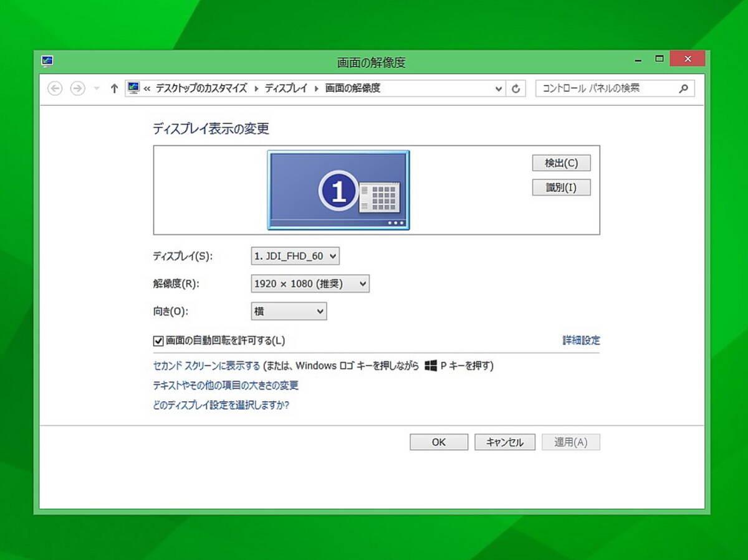The height and width of the screenshot is (560, 748).
Task: Open the 向き orientation dropdown showing 横
Action: coord(289,311)
